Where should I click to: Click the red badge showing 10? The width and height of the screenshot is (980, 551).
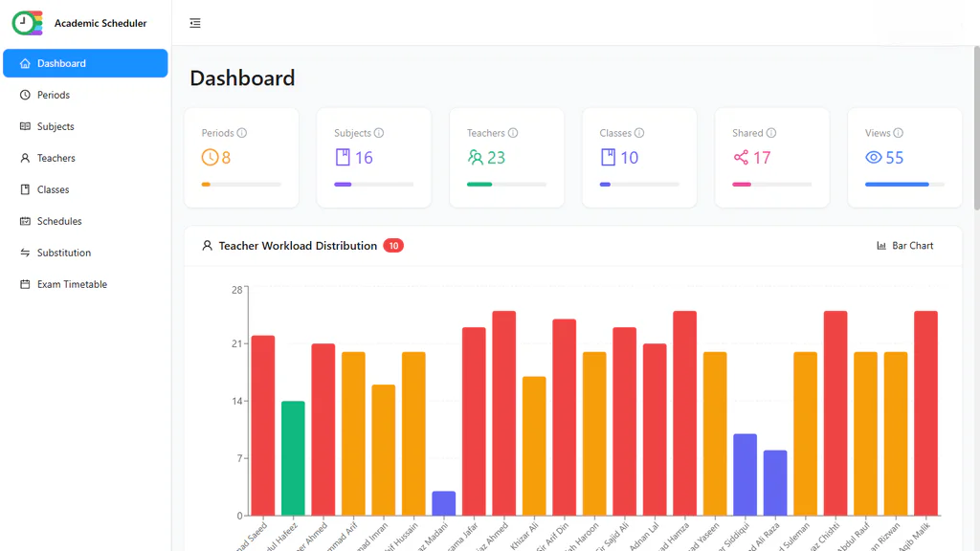tap(393, 246)
